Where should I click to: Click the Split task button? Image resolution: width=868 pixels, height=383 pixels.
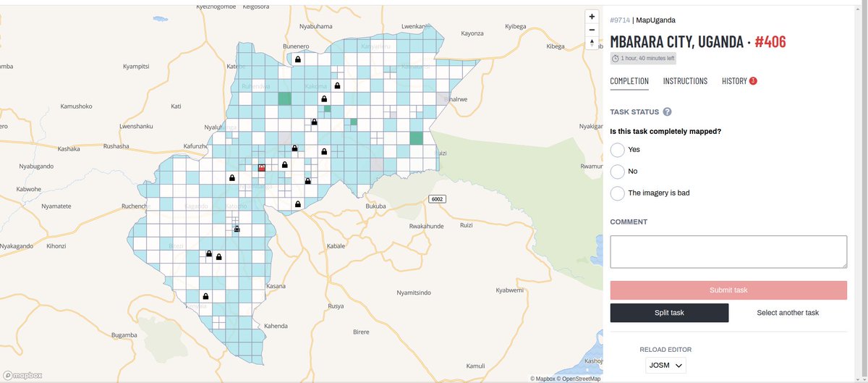pos(669,313)
